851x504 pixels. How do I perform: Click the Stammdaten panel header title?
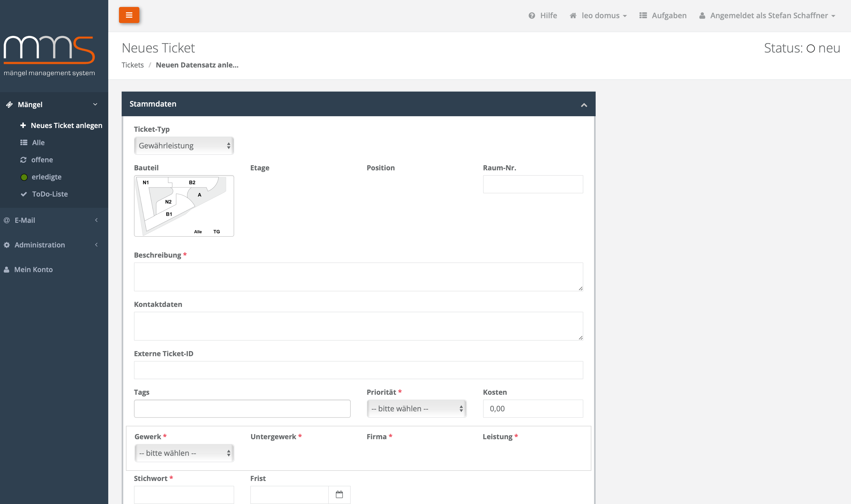pos(153,104)
